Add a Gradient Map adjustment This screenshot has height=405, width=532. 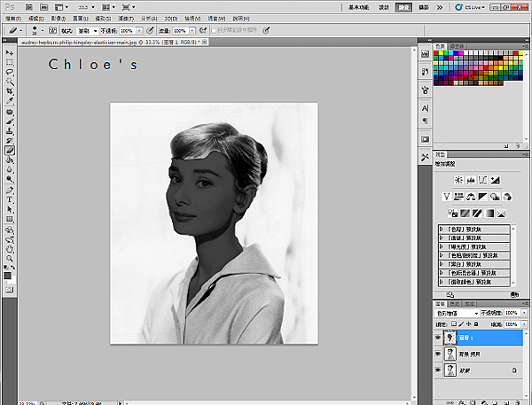pos(489,214)
